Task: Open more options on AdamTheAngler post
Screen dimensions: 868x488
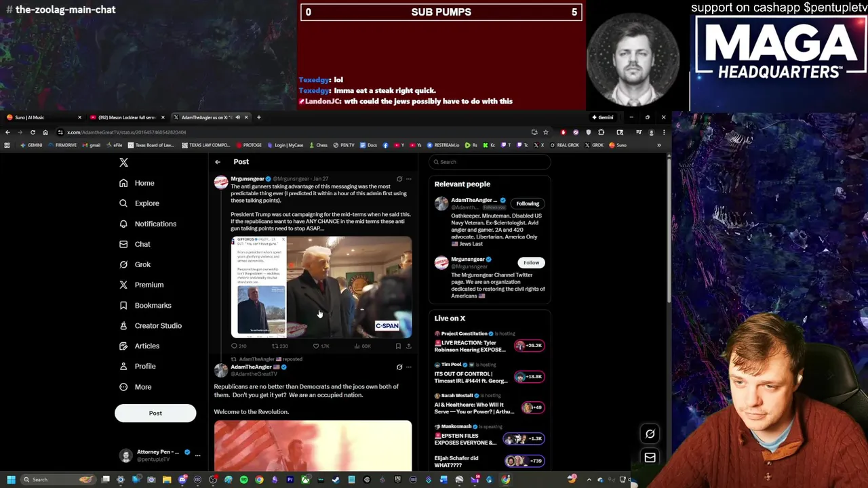Action: 408,367
